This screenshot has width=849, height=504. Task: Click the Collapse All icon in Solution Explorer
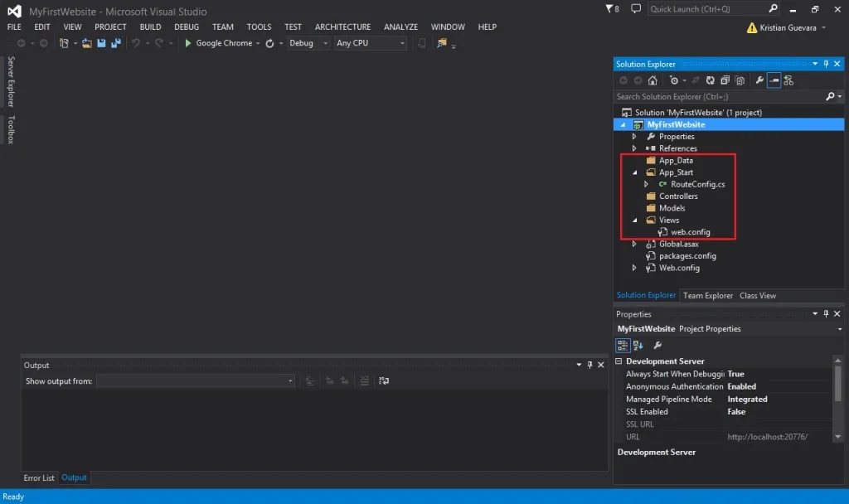(x=725, y=80)
